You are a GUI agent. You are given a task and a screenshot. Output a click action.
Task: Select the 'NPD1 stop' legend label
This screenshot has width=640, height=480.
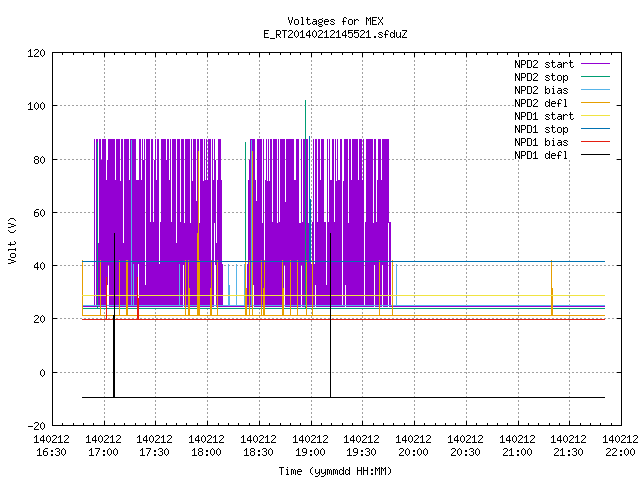pyautogui.click(x=541, y=129)
